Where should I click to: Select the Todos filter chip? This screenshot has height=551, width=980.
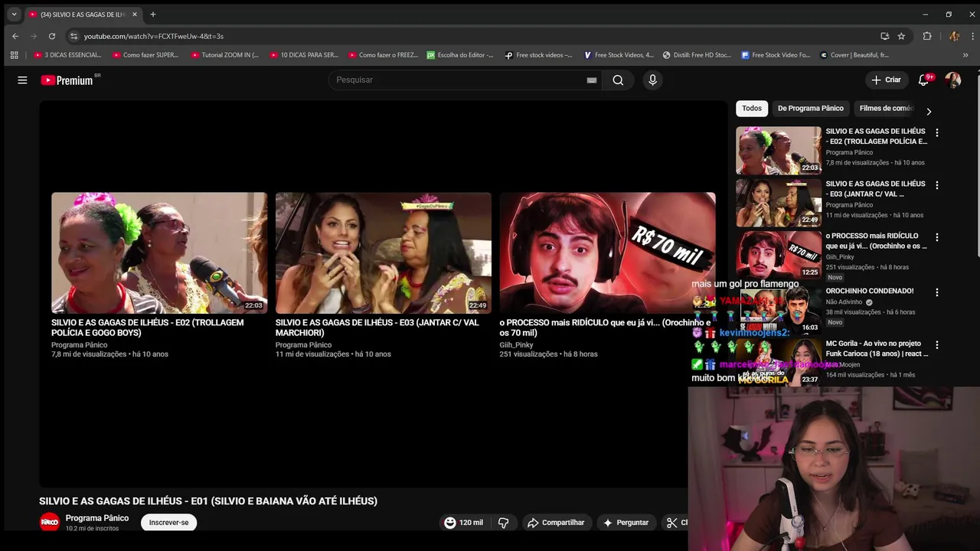point(752,108)
